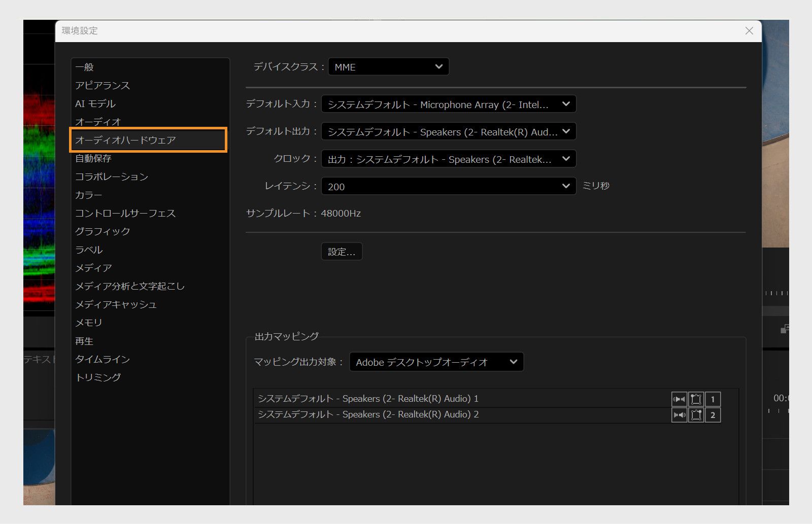The height and width of the screenshot is (524, 812).
Task: Open the 再生 preferences category
Action: click(85, 341)
